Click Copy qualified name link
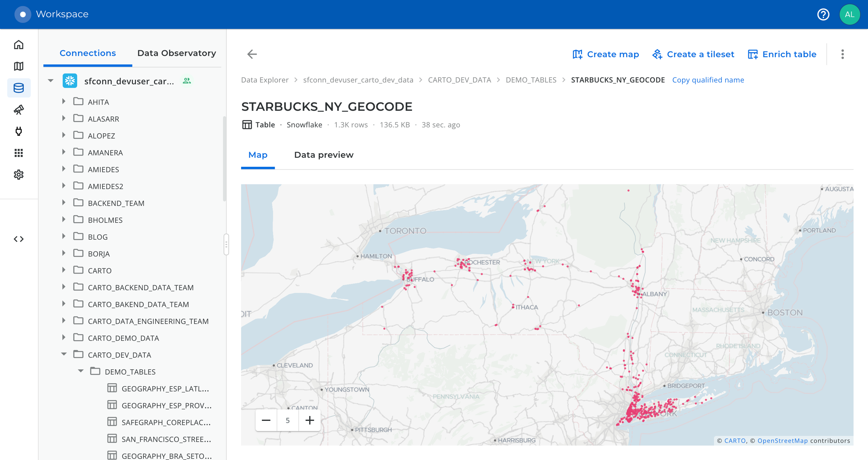Screen dimensions: 868x460 (x=708, y=80)
